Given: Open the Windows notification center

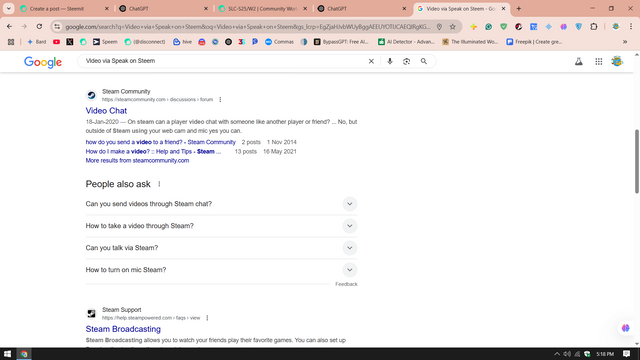Looking at the screenshot, I should click(627, 354).
